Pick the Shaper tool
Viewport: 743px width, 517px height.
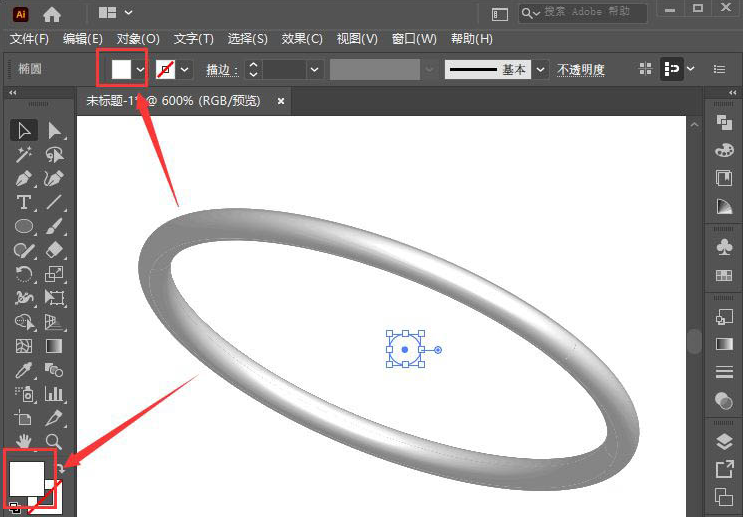click(24, 250)
